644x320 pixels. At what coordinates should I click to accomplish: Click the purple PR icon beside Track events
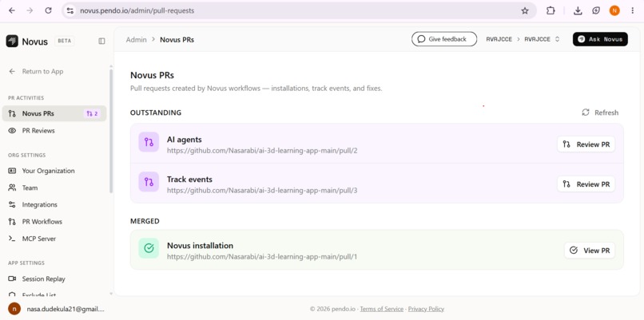click(x=149, y=182)
